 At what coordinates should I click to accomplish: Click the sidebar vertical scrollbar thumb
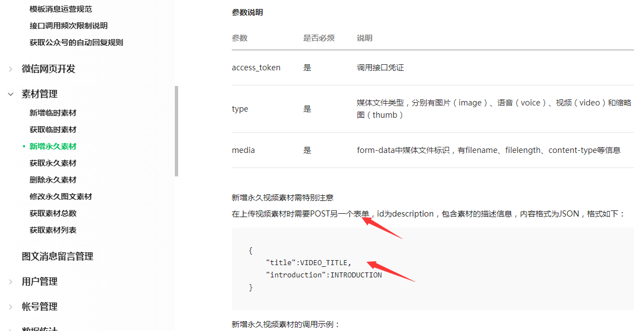pyautogui.click(x=176, y=131)
